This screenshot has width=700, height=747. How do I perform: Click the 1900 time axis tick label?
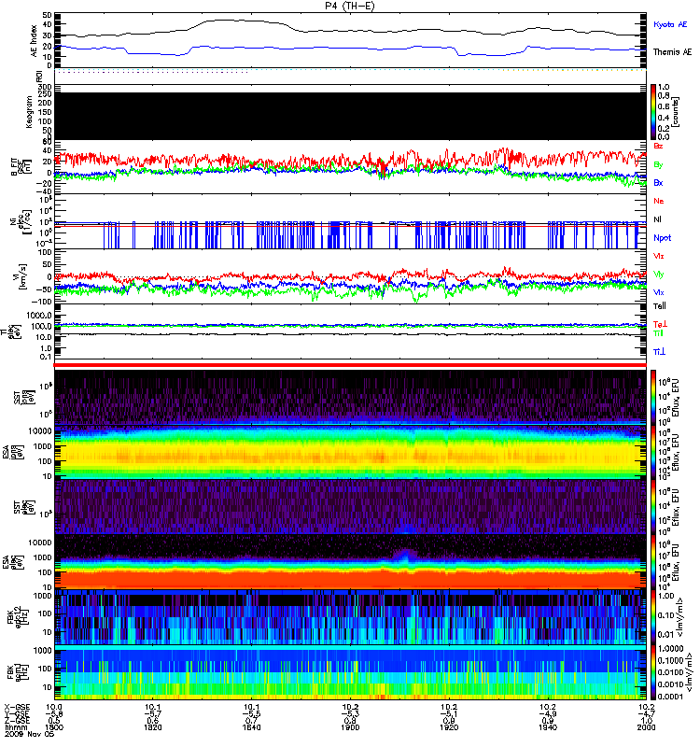pos(351,727)
